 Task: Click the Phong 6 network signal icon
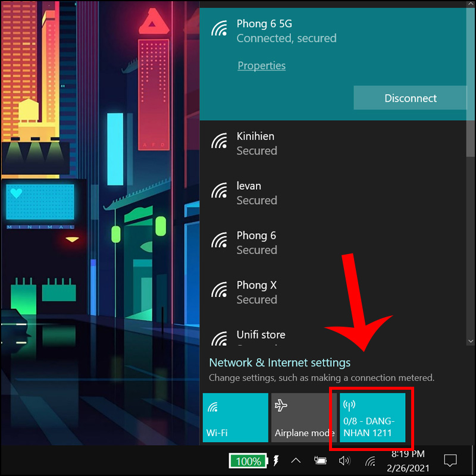[x=219, y=240]
